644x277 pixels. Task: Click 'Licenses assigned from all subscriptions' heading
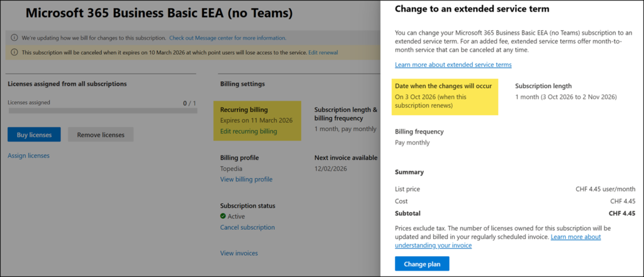tap(67, 84)
